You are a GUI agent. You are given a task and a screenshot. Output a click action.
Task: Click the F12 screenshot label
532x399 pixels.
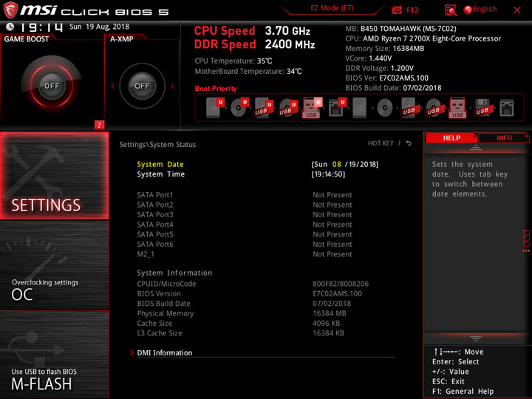tap(412, 10)
